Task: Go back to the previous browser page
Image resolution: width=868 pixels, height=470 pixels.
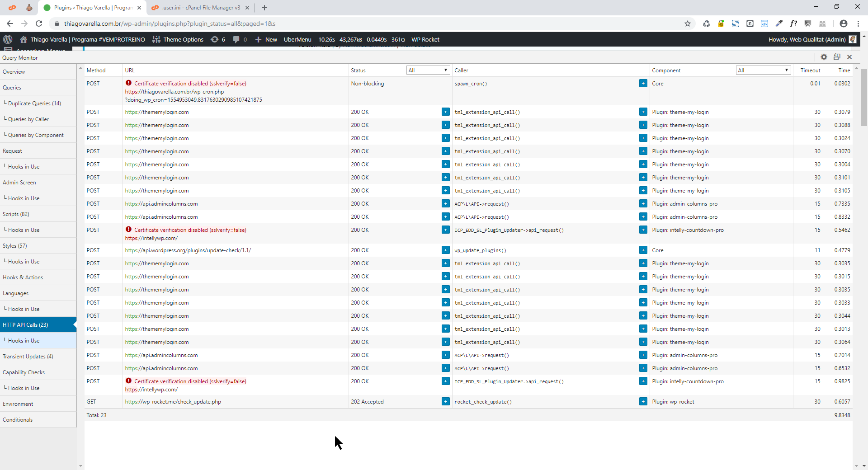Action: click(x=10, y=23)
